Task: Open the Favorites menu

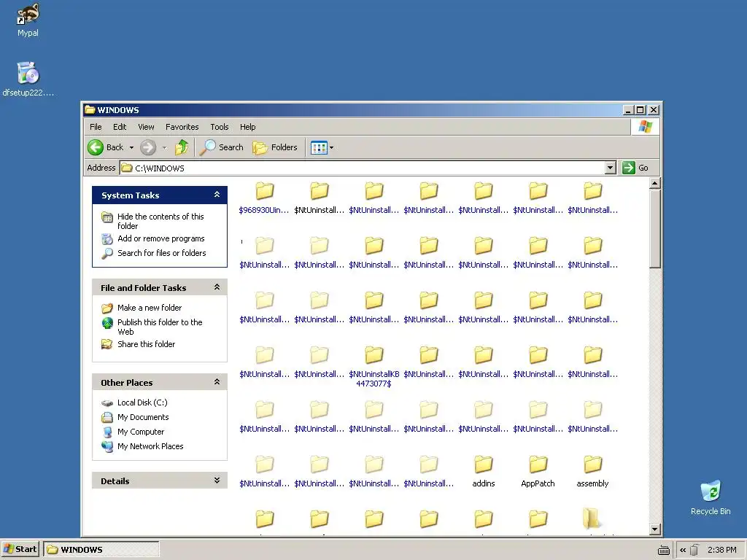Action: pyautogui.click(x=182, y=127)
